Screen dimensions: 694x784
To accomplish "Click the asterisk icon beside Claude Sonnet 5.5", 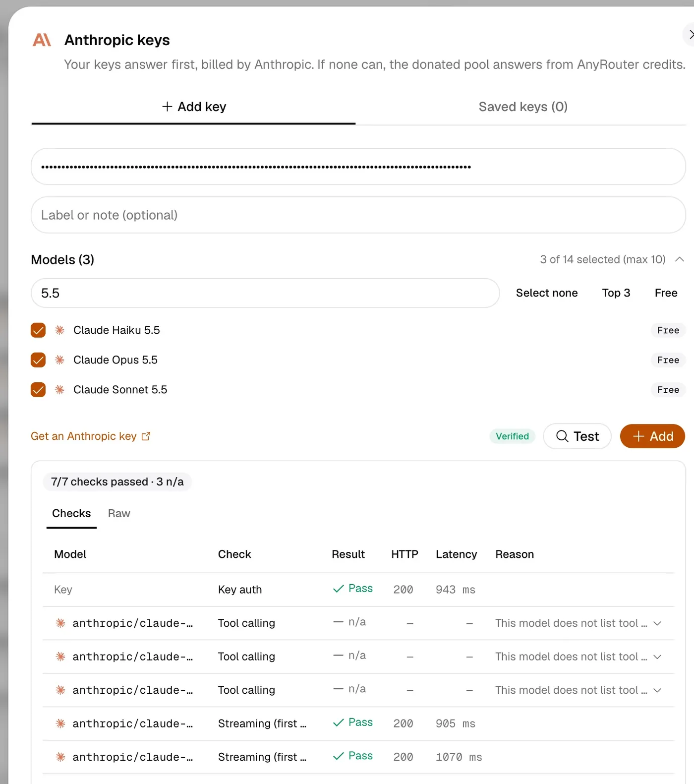I will tap(60, 390).
